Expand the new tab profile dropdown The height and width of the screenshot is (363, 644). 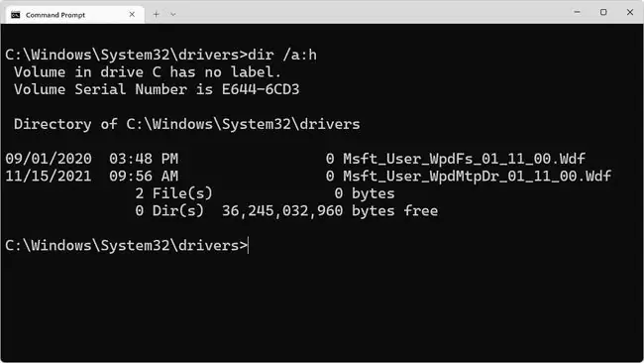(173, 15)
